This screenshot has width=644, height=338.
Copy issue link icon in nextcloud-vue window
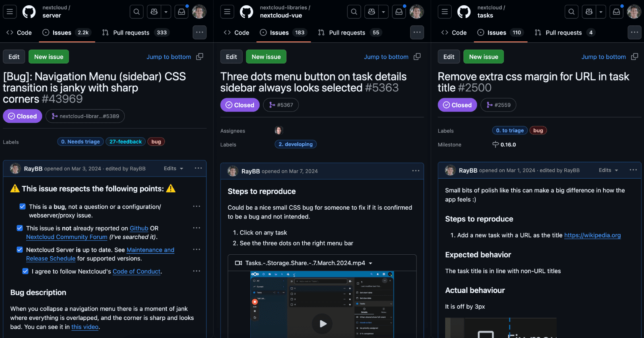tap(417, 57)
